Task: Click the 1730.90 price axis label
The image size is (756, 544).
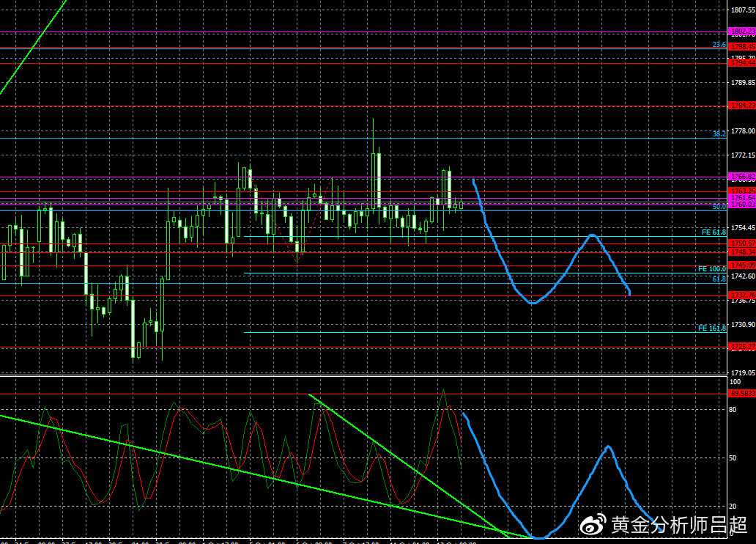Action: [743, 324]
